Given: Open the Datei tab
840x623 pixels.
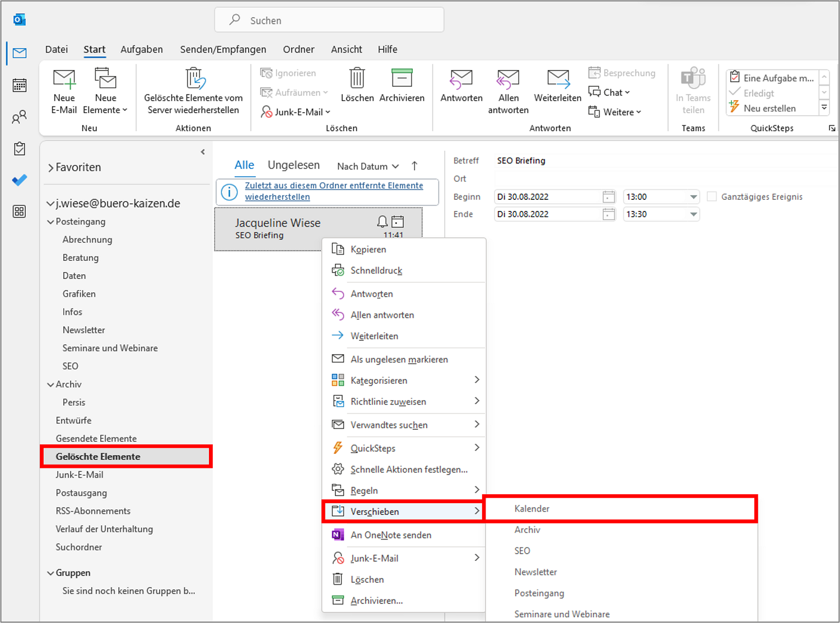Looking at the screenshot, I should pos(57,49).
